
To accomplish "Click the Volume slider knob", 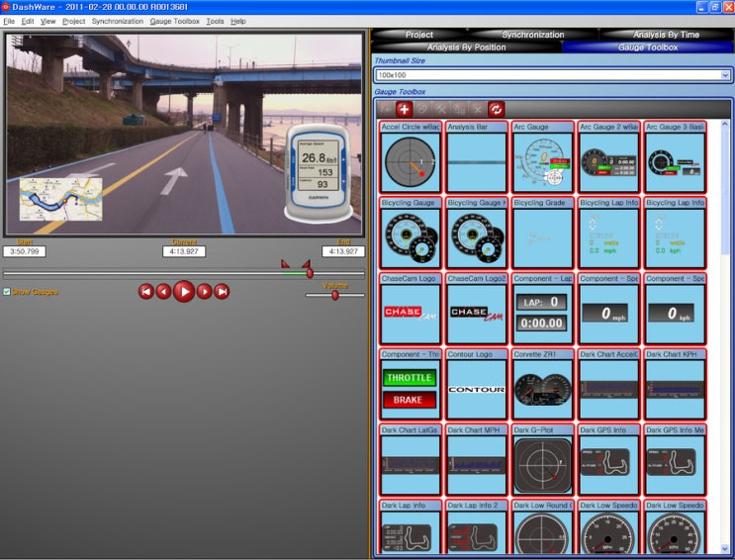I will 334,295.
